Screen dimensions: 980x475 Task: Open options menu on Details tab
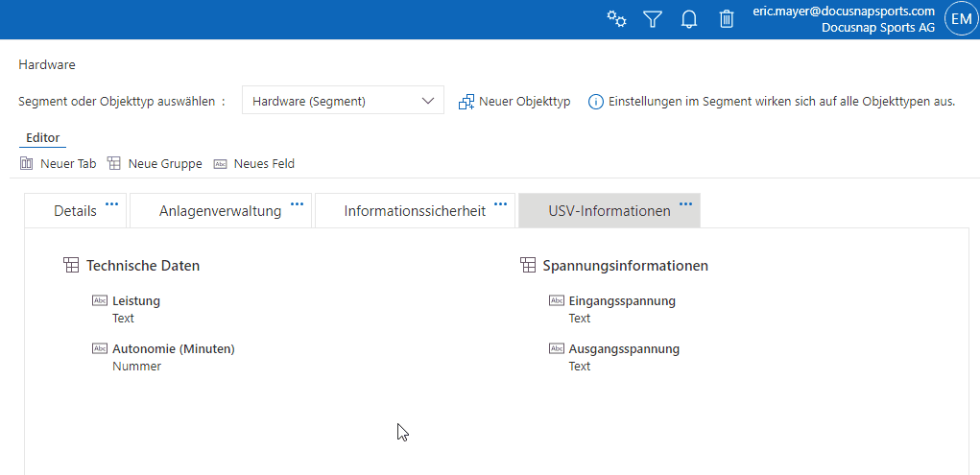[x=112, y=203]
